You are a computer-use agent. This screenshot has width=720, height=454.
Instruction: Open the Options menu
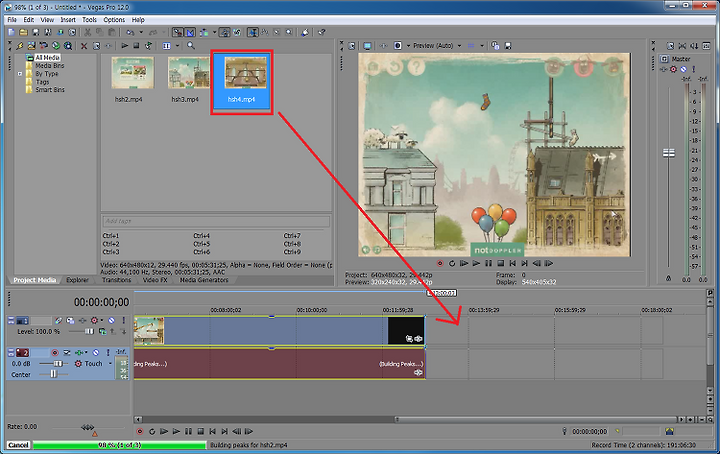pyautogui.click(x=114, y=20)
